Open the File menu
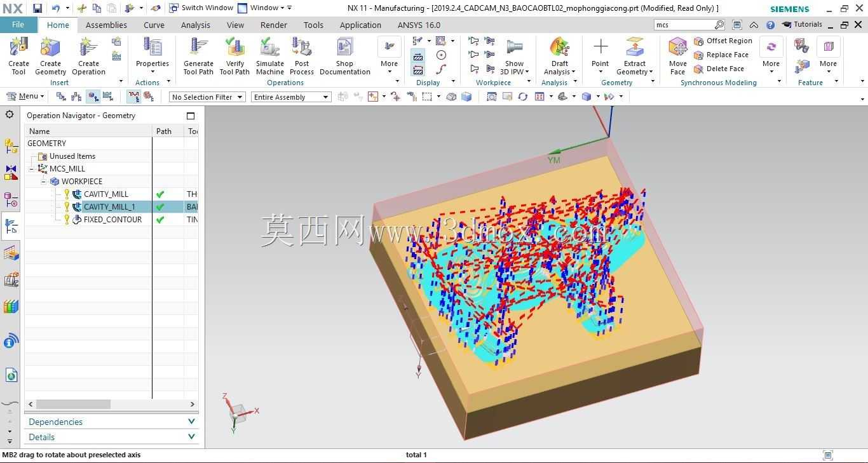This screenshot has height=463, width=868. click(x=18, y=25)
